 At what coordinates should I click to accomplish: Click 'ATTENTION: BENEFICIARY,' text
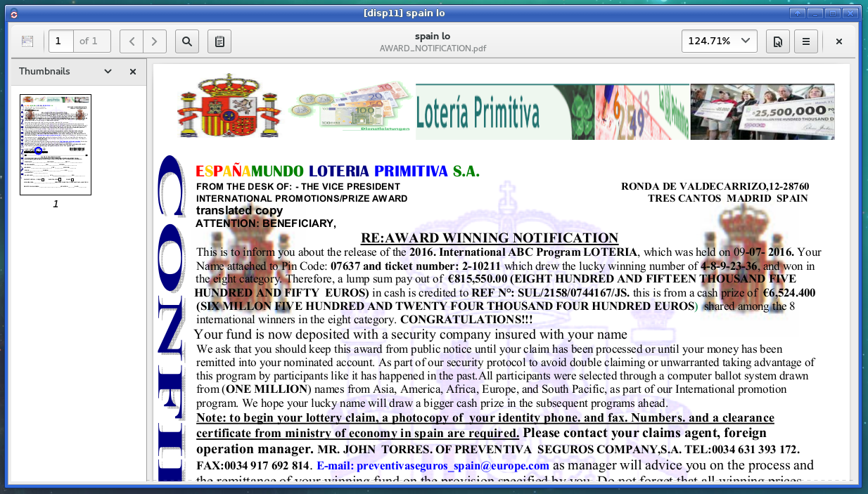point(266,223)
